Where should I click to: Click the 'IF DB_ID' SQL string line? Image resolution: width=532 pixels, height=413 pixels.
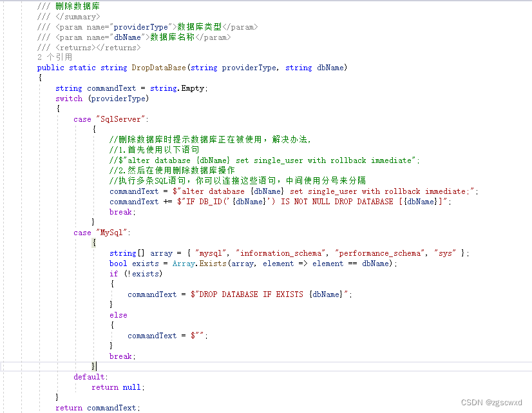[x=280, y=202]
